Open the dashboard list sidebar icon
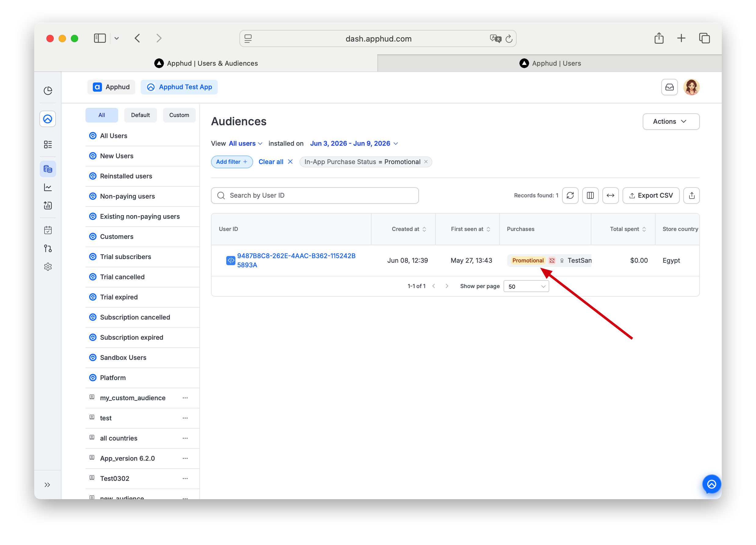This screenshot has height=545, width=756. tap(48, 144)
